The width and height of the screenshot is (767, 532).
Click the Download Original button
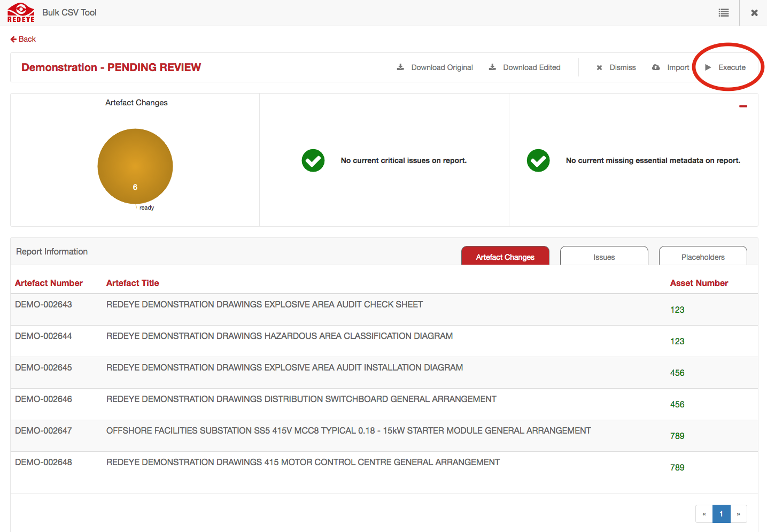(435, 67)
